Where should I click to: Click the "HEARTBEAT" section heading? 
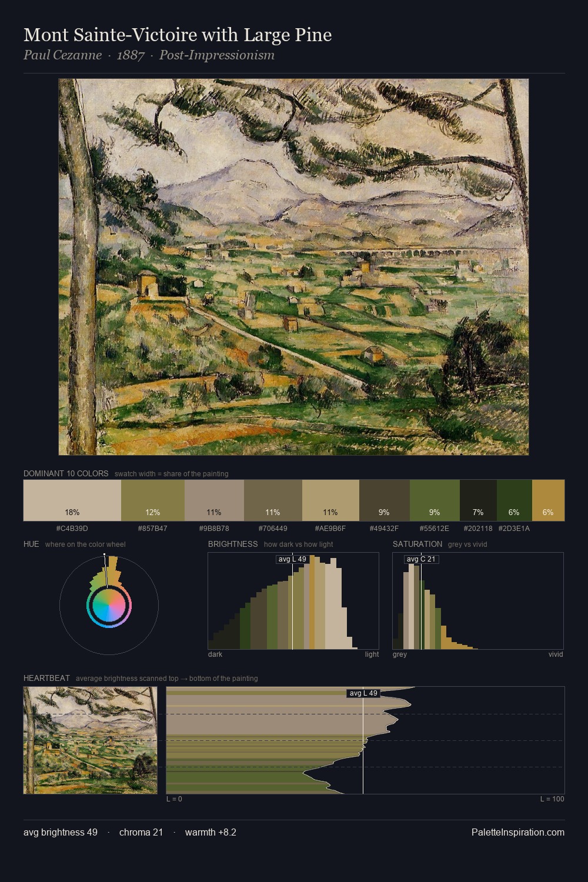point(46,678)
